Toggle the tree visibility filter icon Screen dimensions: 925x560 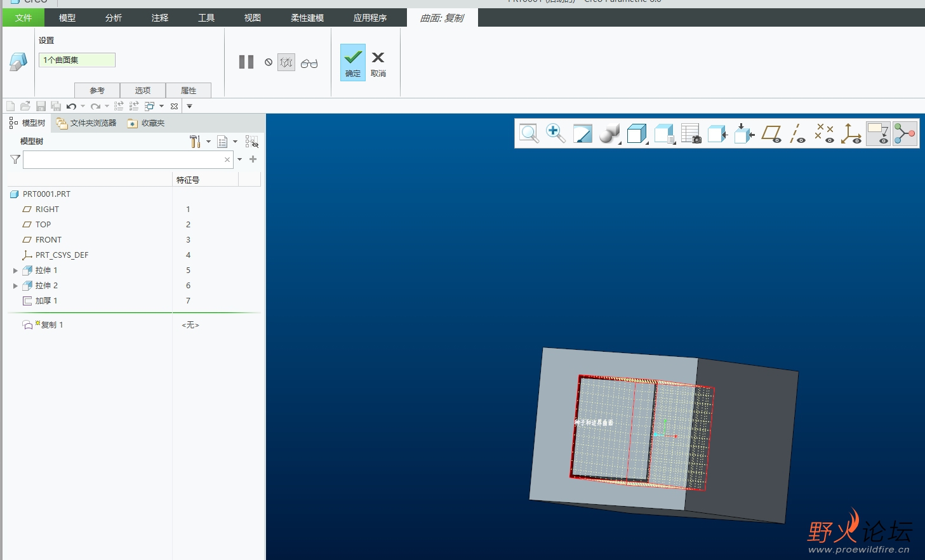251,142
